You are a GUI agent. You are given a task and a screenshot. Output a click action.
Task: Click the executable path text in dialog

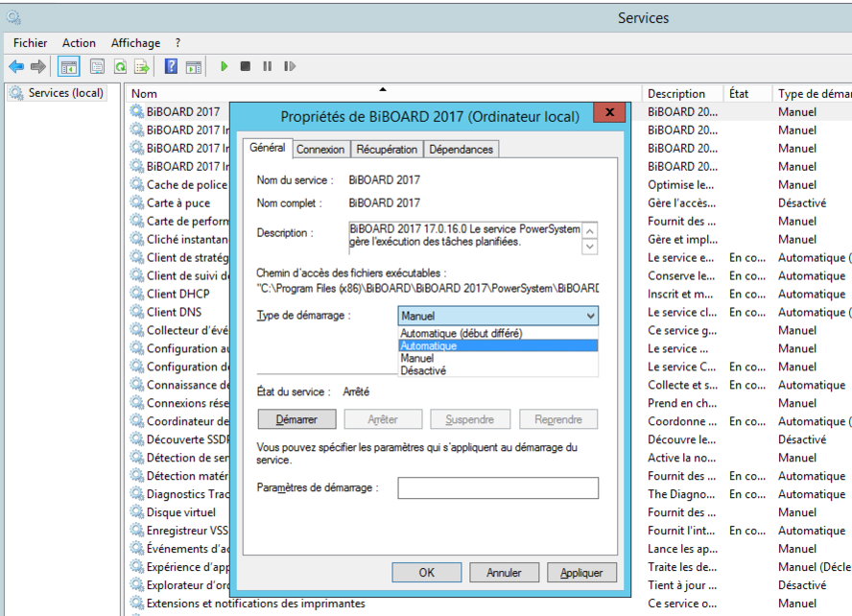click(x=428, y=289)
